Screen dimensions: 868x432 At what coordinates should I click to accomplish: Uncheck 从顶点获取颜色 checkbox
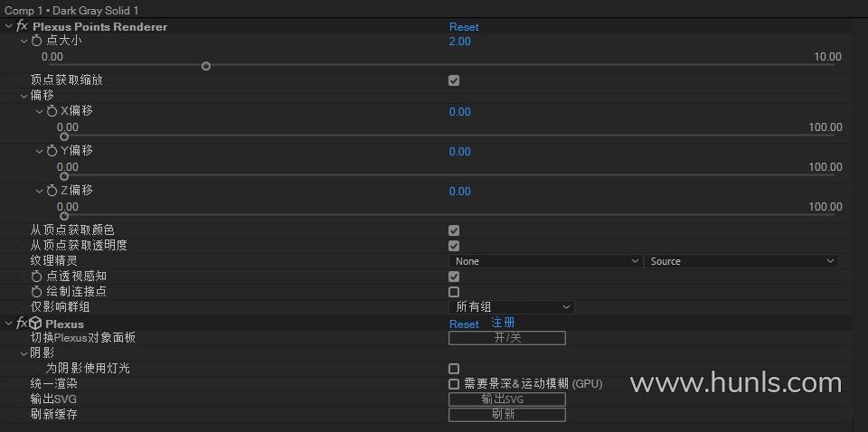coord(454,230)
